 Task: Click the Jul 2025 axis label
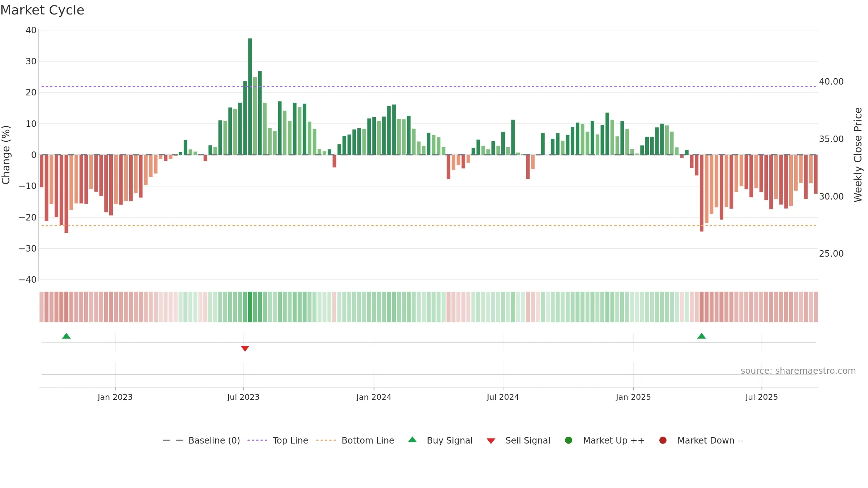pos(762,397)
